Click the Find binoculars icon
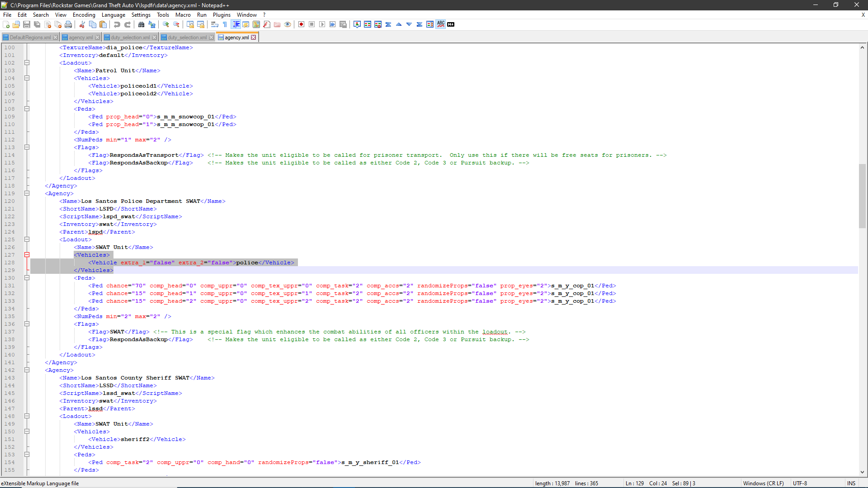This screenshot has height=488, width=868. [142, 24]
